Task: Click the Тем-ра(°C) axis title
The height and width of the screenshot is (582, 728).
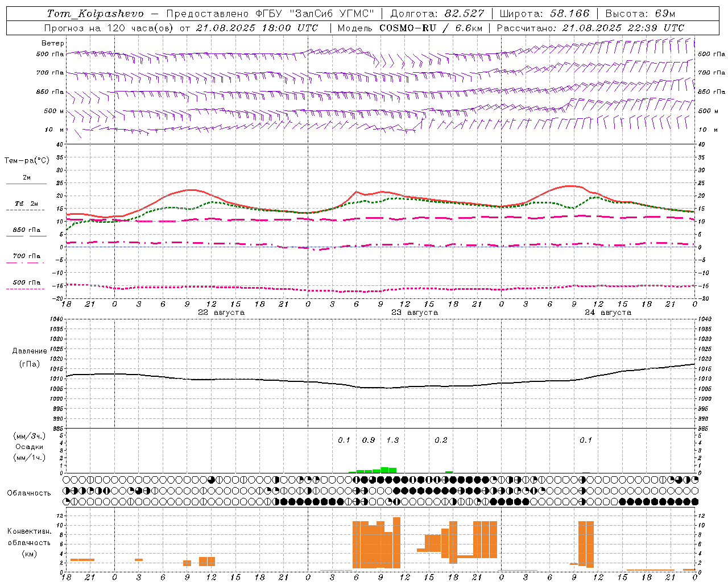Action: (x=27, y=161)
